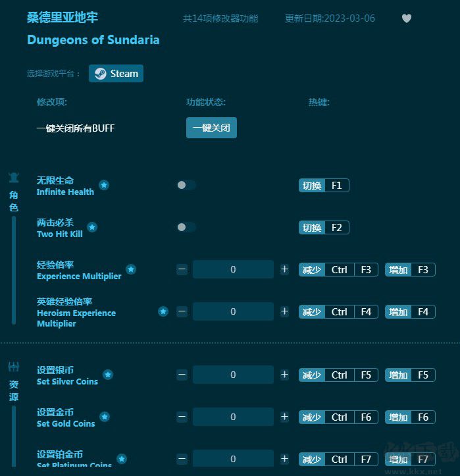460x476 pixels.
Task: Click the 减少 Ctrl F7 hotkey button
Action: pyautogui.click(x=338, y=460)
